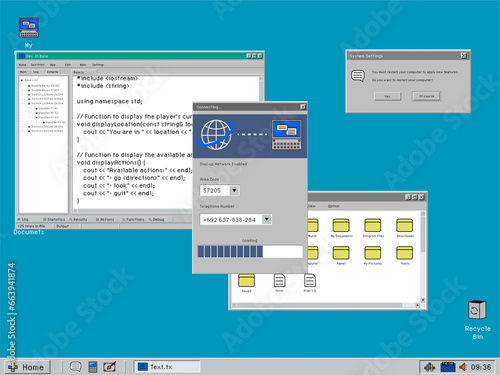Screen dimensions: 500x375
Task: Open the Program Files folder
Action: (x=373, y=226)
